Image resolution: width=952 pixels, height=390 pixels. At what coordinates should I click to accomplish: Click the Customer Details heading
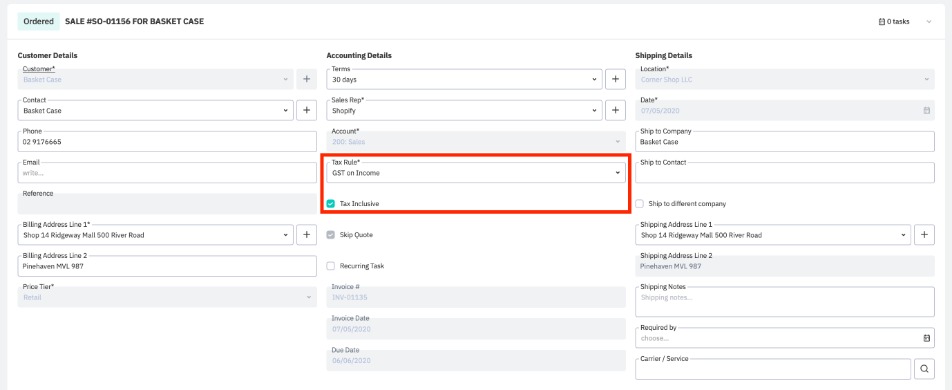point(47,55)
